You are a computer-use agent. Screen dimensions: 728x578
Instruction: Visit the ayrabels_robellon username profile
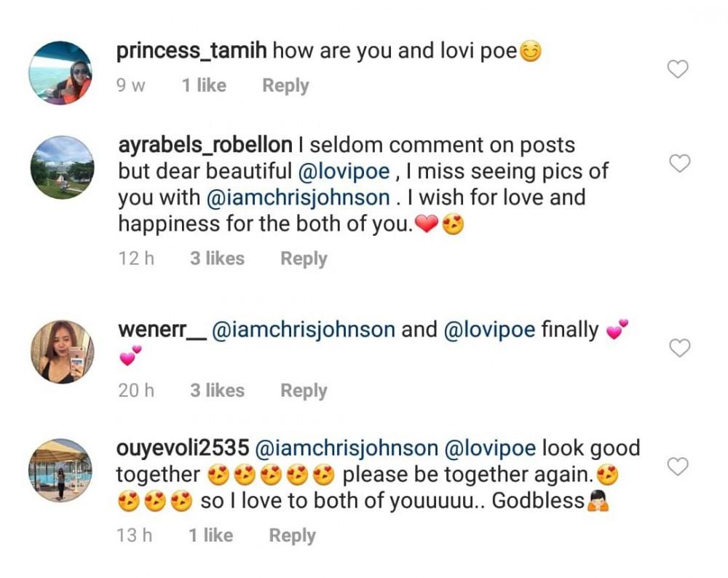[x=205, y=145]
